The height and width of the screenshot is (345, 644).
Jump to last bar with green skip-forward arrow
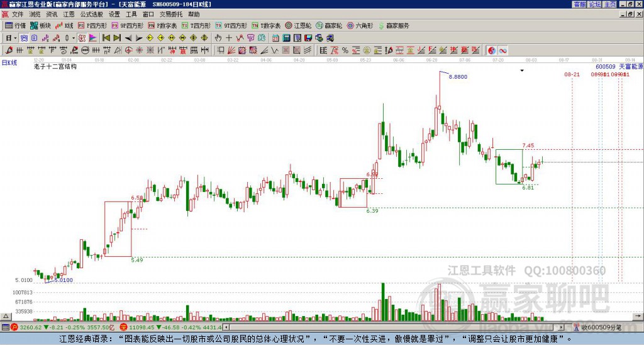click(117, 38)
